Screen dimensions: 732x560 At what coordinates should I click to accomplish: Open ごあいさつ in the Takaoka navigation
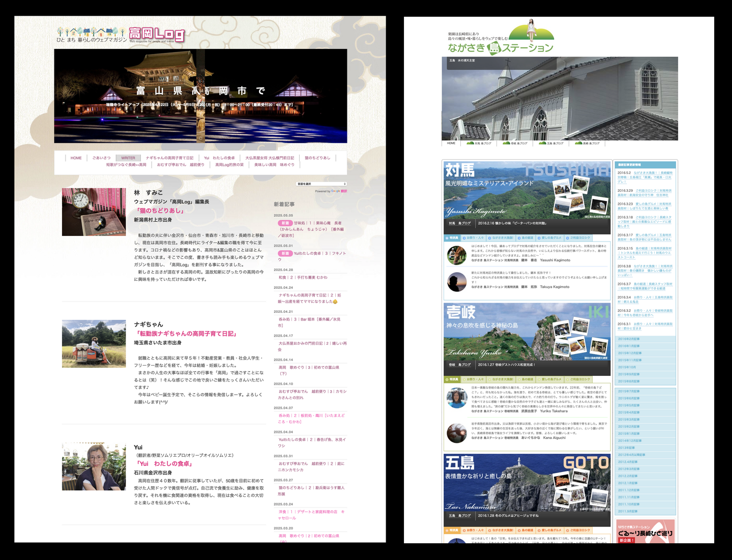pyautogui.click(x=101, y=158)
